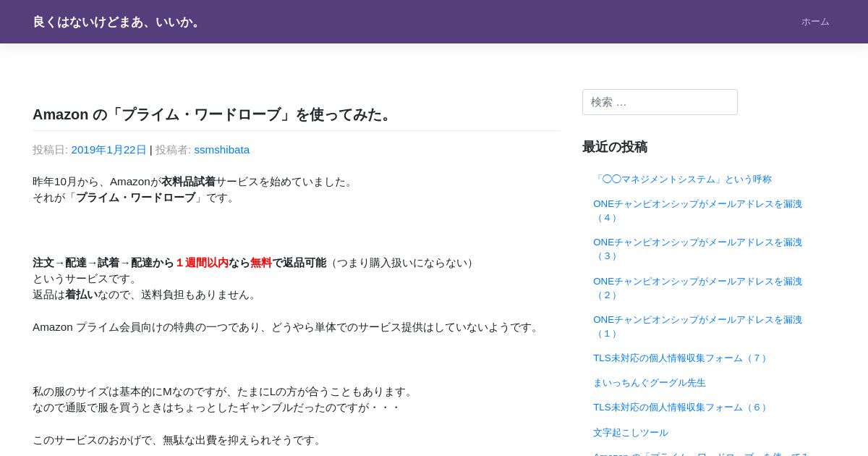Image resolution: width=868 pixels, height=456 pixels.
Task: Open TLS未対応の個人情報収集フォーム（７）post
Action: 681,358
